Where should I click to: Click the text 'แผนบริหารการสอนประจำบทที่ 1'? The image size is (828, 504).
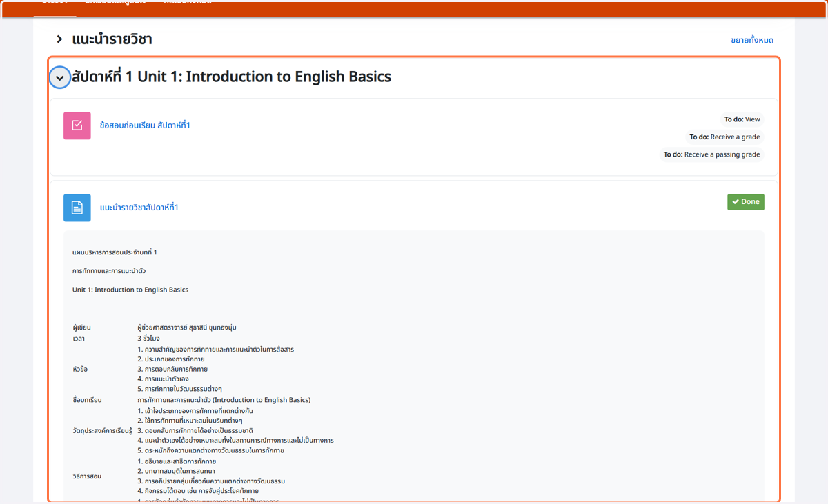pyautogui.click(x=115, y=252)
